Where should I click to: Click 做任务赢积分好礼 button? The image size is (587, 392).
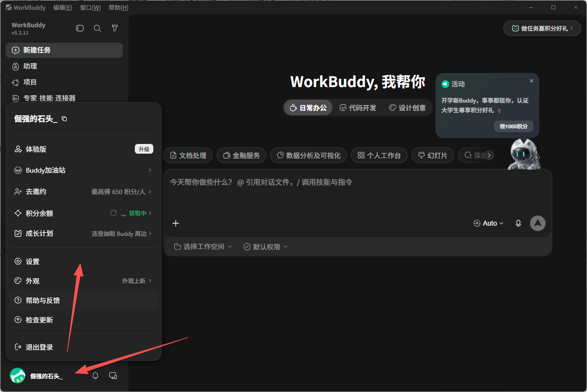542,28
